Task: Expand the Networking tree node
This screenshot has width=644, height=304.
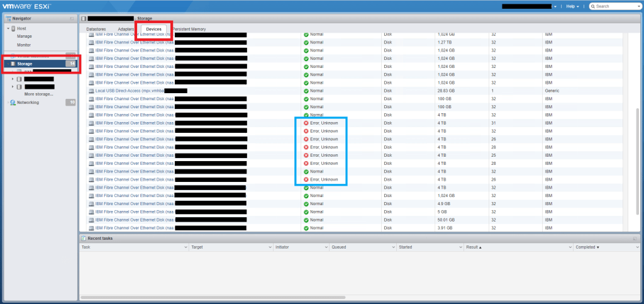Action: pyautogui.click(x=8, y=102)
